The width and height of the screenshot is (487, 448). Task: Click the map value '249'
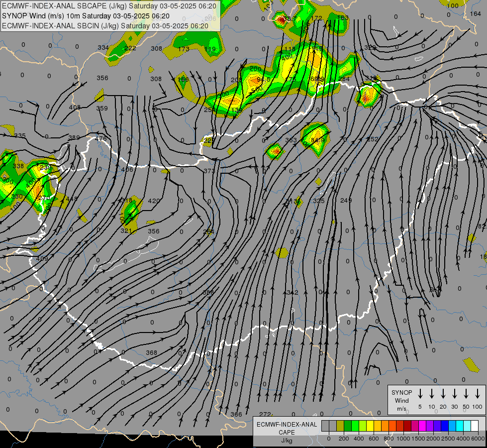pos(346,200)
